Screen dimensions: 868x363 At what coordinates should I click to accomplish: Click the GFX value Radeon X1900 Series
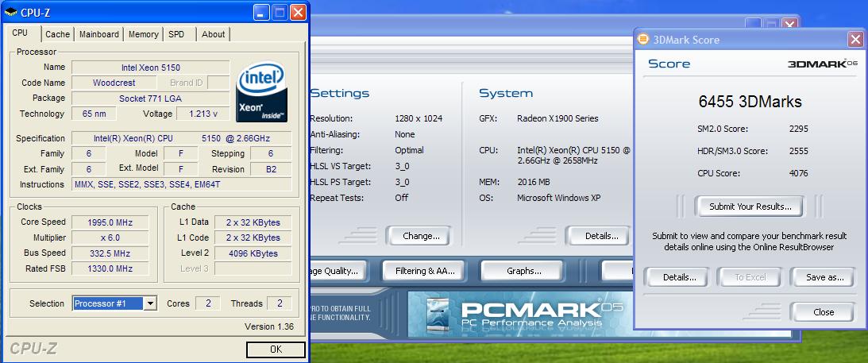point(557,118)
